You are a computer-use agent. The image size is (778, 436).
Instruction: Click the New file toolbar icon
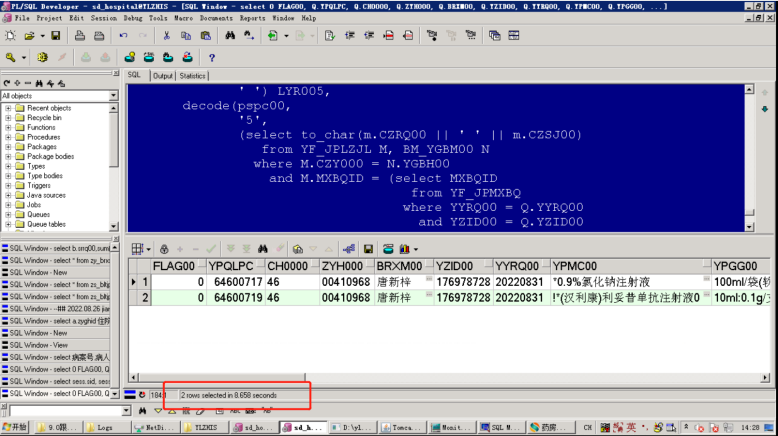point(10,35)
